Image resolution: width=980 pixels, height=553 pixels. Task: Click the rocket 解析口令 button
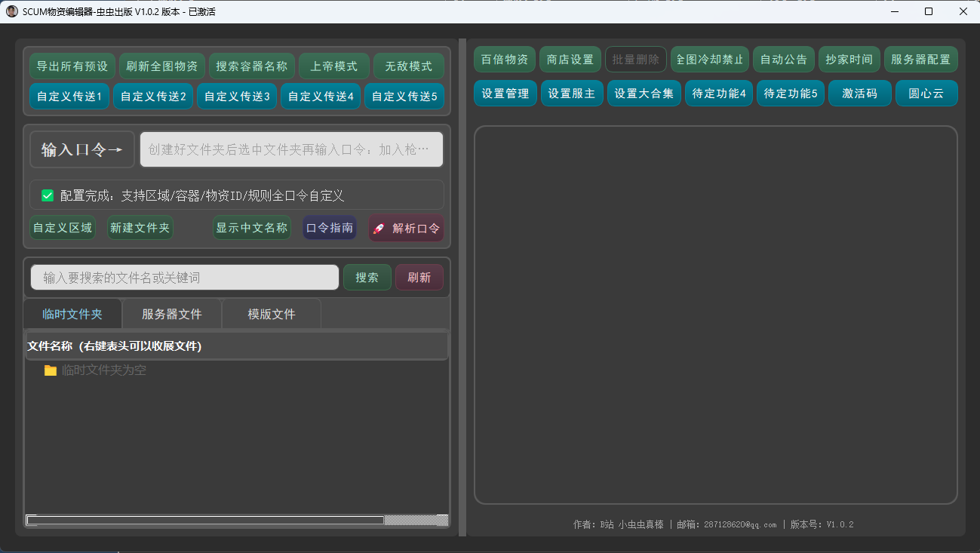[406, 228]
